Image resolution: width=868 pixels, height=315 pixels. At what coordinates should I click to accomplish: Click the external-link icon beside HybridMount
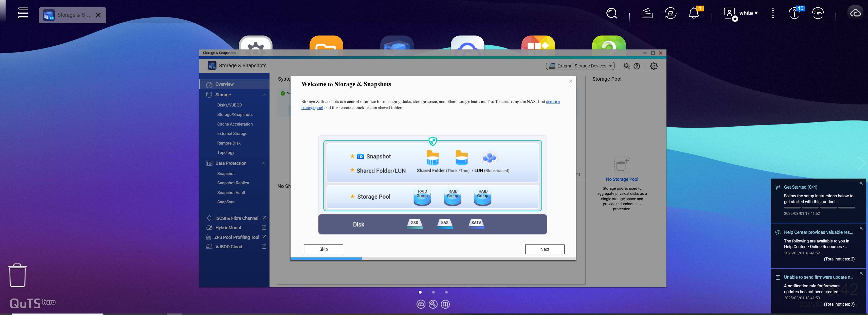[x=264, y=228]
